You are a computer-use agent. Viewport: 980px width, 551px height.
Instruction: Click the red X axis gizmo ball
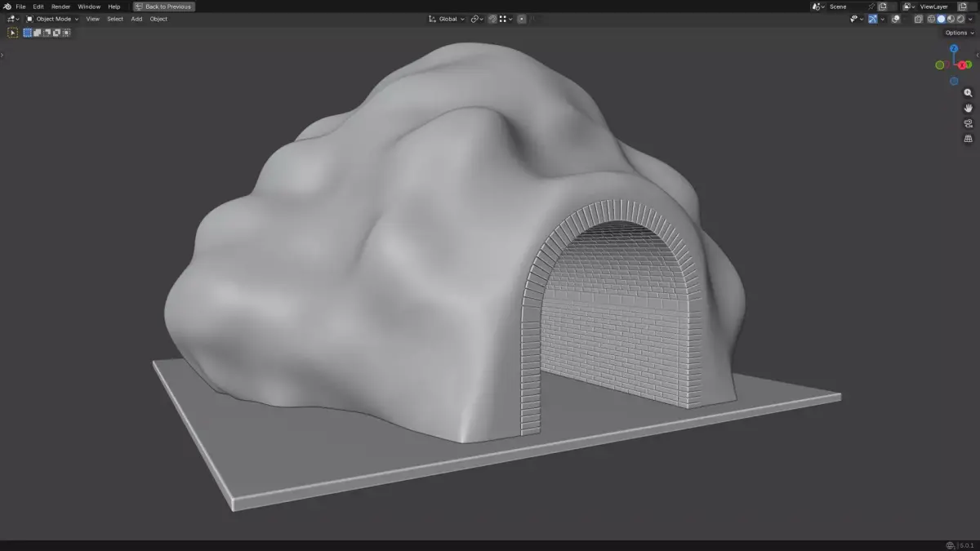pyautogui.click(x=963, y=65)
